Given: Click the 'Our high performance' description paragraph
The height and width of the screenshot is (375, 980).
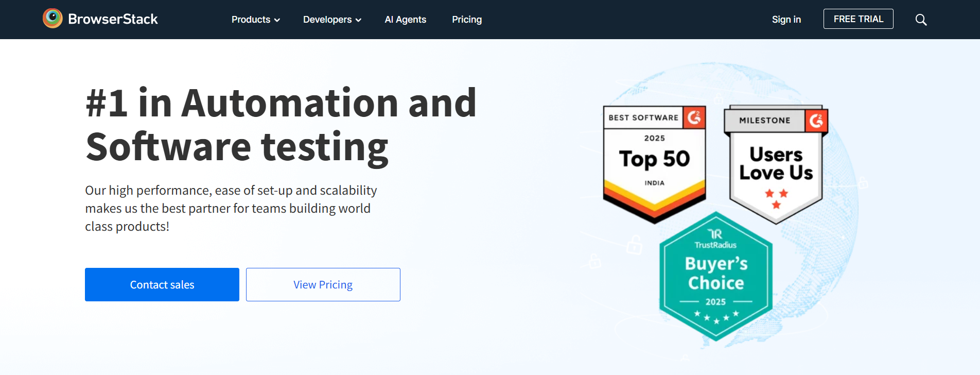Looking at the screenshot, I should (231, 208).
